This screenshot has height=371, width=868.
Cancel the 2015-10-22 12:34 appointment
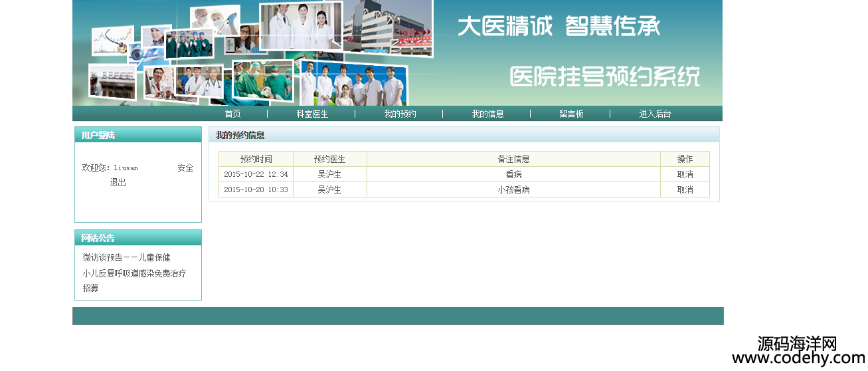pos(685,174)
